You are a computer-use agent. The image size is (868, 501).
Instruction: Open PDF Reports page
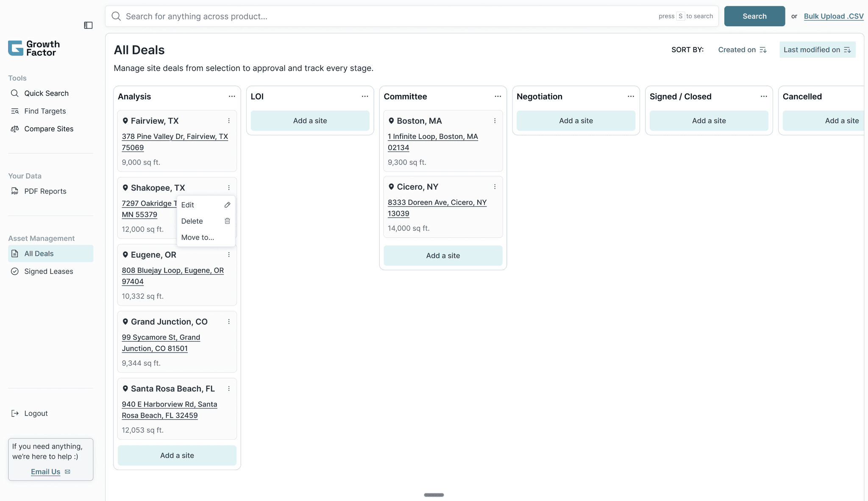pos(45,191)
